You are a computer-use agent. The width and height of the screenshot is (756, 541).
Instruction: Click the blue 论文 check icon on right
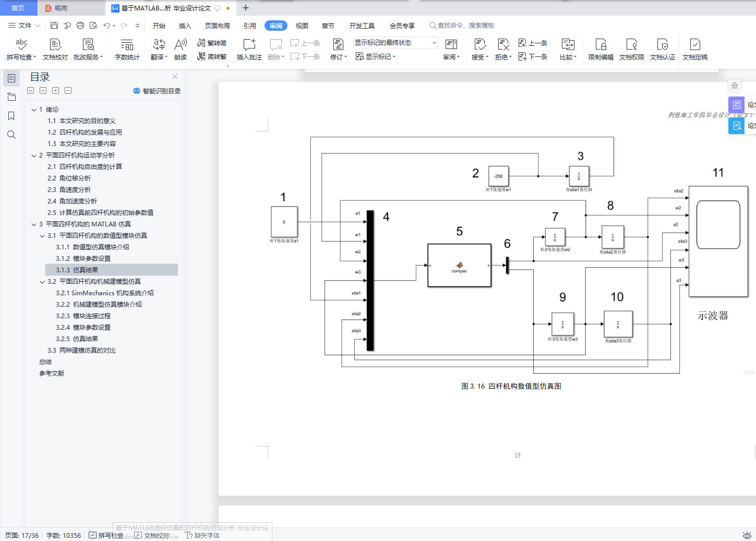click(x=737, y=126)
